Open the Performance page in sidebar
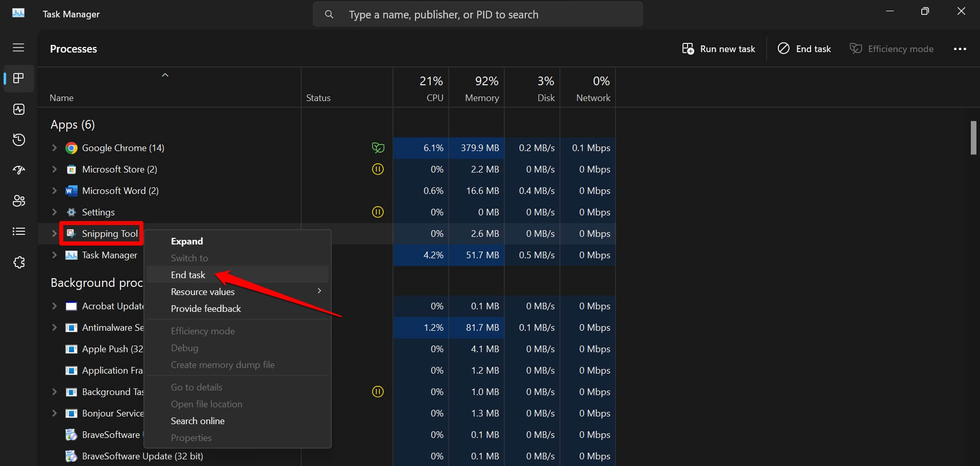Viewport: 980px width, 466px height. pos(19,109)
